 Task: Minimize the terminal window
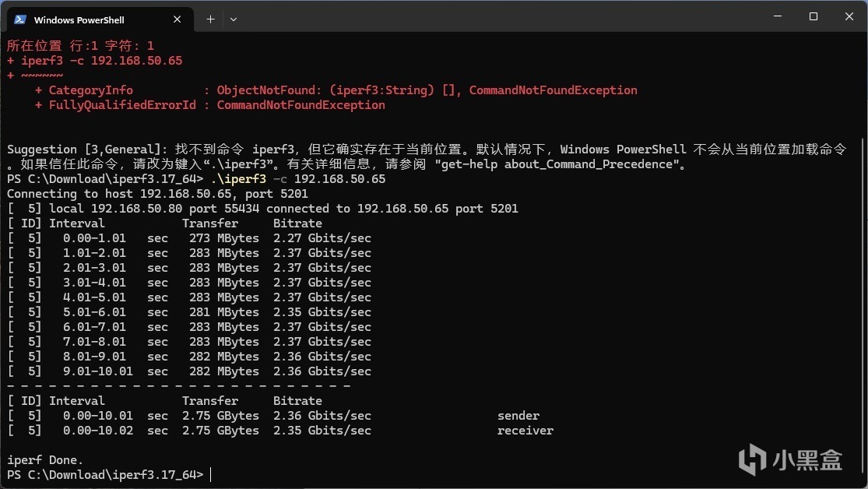[777, 16]
